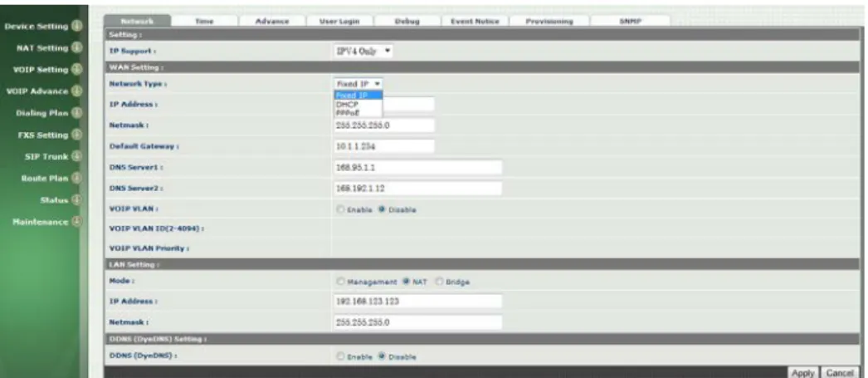This screenshot has width=868, height=378.
Task: Expand the VOIP Advance sidebar arrow icon
Action: (x=77, y=91)
